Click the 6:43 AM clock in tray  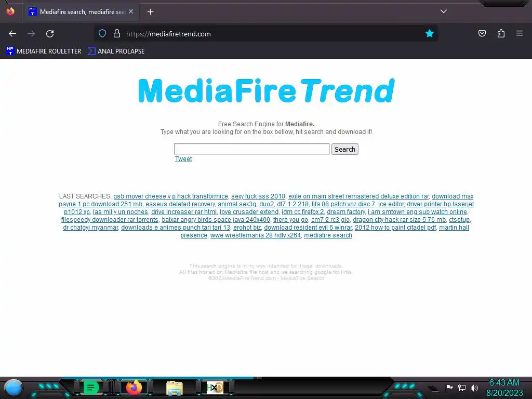pyautogui.click(x=504, y=383)
